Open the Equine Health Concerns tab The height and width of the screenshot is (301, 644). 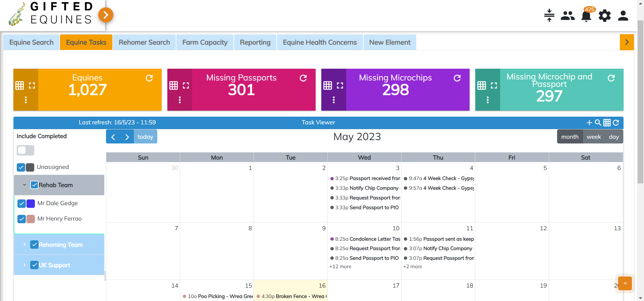click(320, 43)
